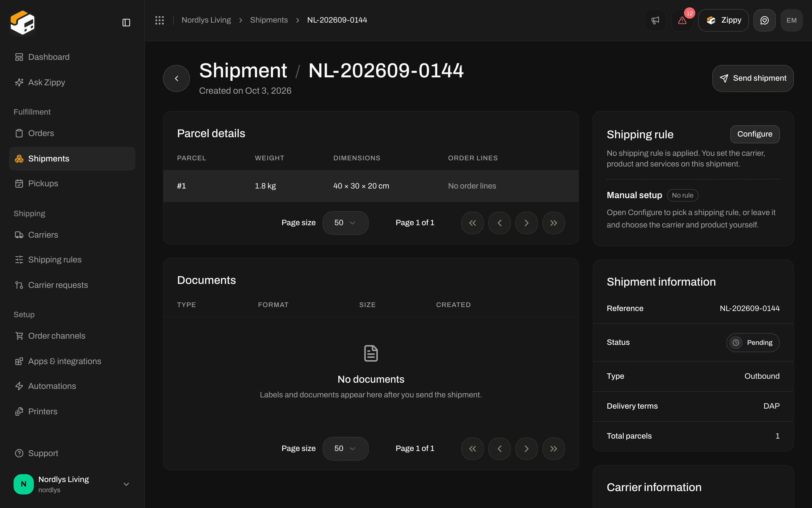Viewport: 812px width, 508px height.
Task: Open Carriers in the sidebar
Action: click(x=72, y=235)
